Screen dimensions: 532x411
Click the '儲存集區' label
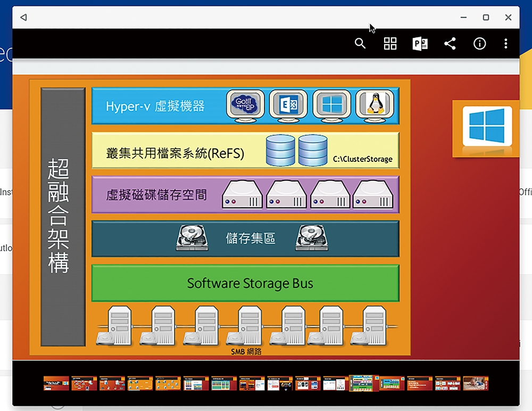tap(251, 239)
